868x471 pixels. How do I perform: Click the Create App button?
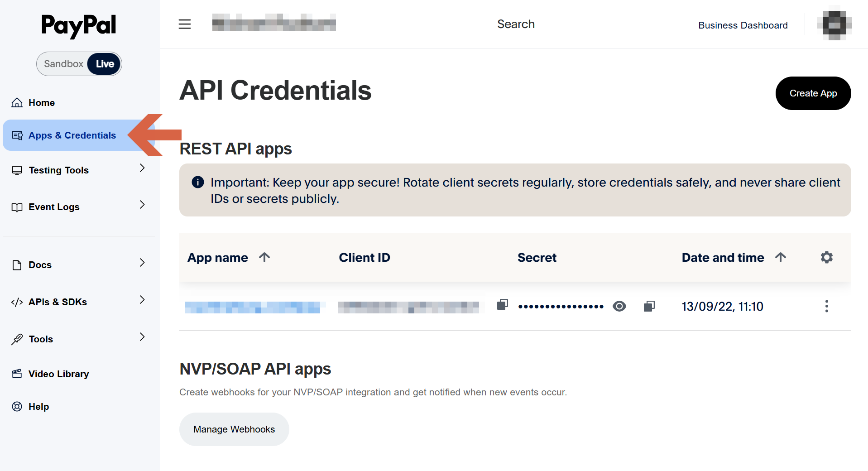click(x=813, y=93)
